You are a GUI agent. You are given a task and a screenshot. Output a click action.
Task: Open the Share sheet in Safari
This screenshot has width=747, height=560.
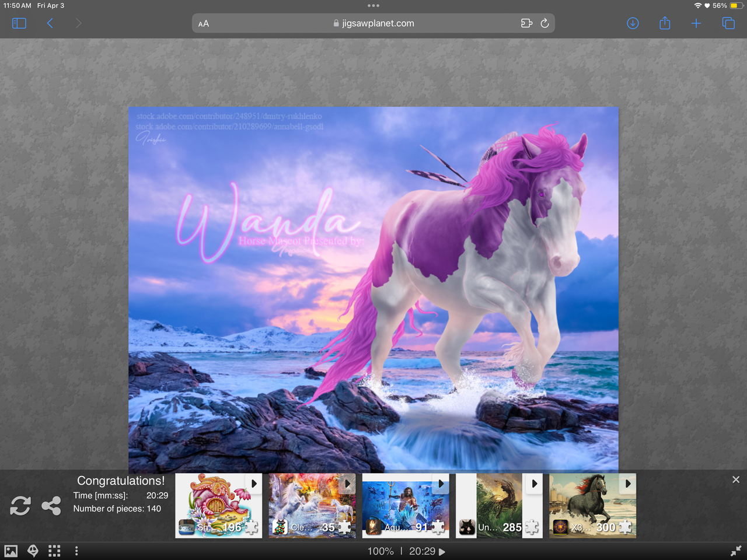pyautogui.click(x=665, y=23)
